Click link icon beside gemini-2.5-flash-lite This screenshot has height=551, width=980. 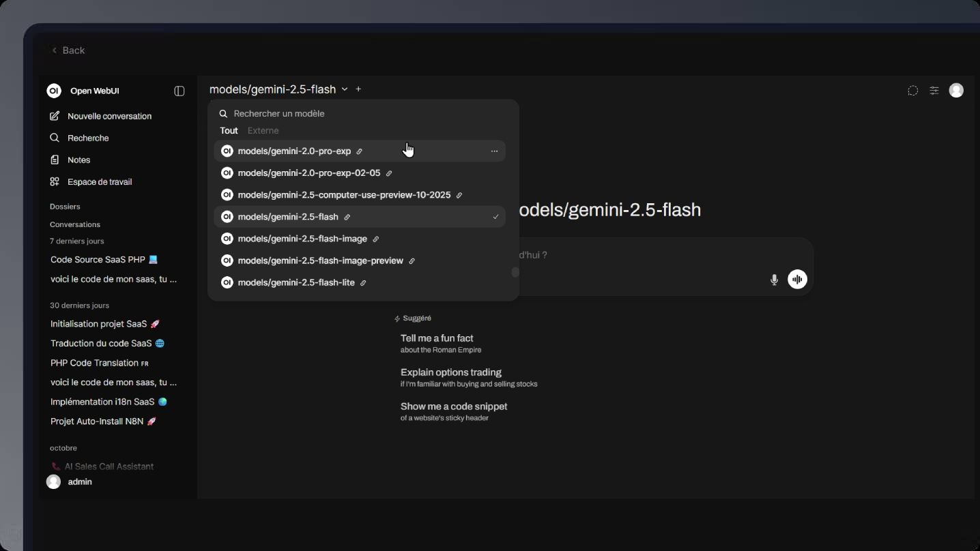coord(363,283)
